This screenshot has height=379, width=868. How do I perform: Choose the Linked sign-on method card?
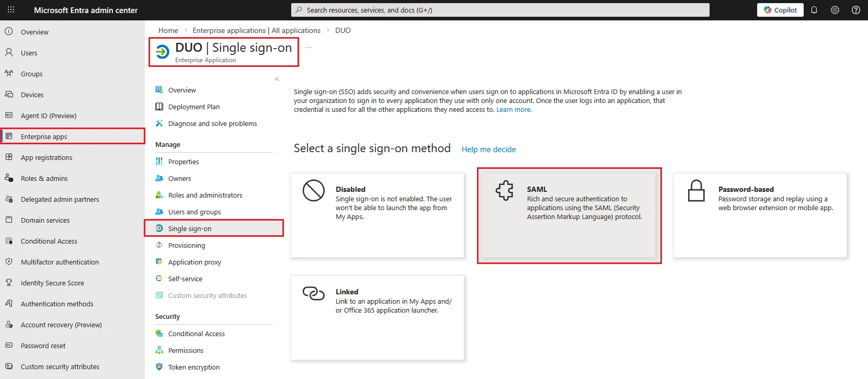tap(378, 318)
